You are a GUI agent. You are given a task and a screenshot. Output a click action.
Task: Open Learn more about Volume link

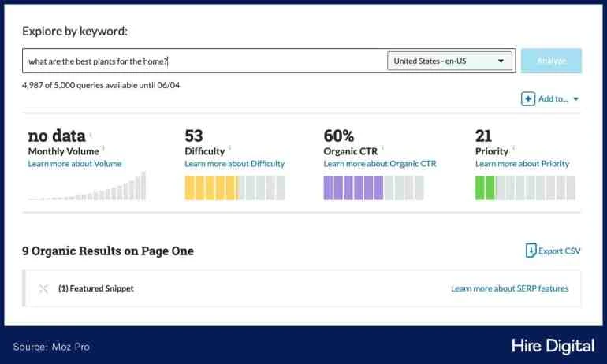(74, 164)
